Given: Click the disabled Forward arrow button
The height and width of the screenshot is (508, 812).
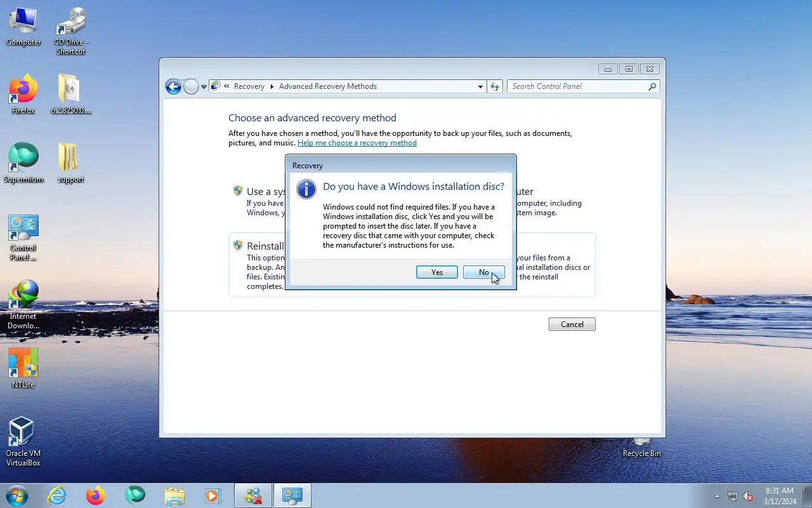Looking at the screenshot, I should [191, 86].
